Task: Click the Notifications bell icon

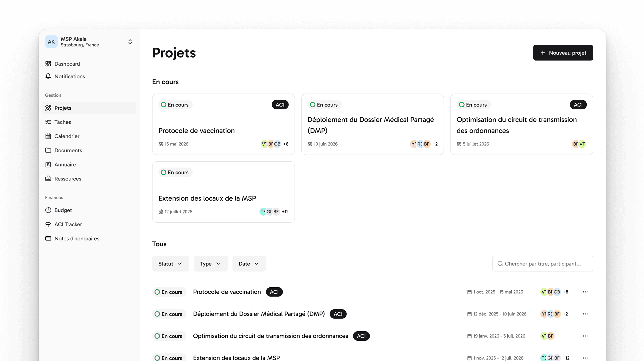Action: (x=48, y=76)
